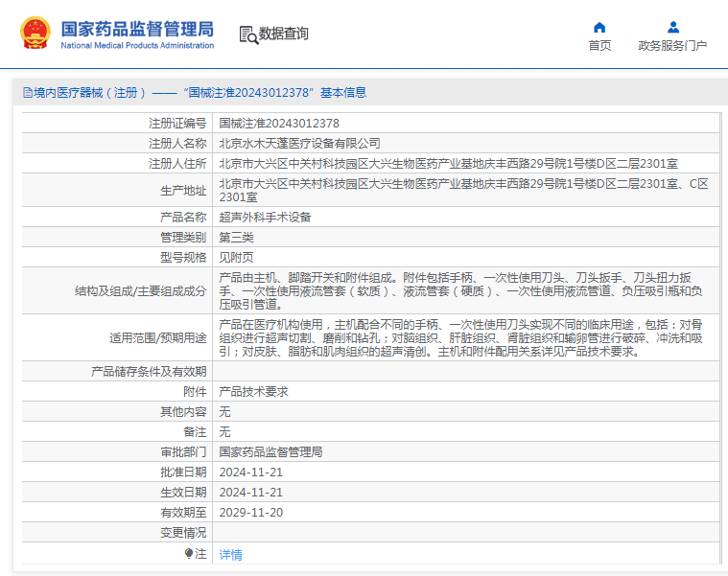Go to 首页 text label
This screenshot has width=728, height=576.
coord(599,46)
